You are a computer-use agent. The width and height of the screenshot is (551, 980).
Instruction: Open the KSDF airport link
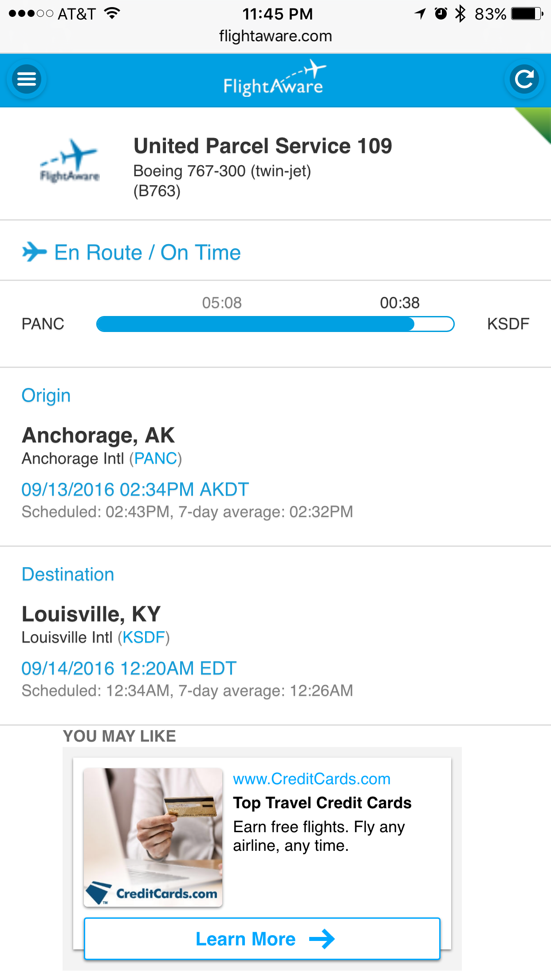[x=144, y=637]
